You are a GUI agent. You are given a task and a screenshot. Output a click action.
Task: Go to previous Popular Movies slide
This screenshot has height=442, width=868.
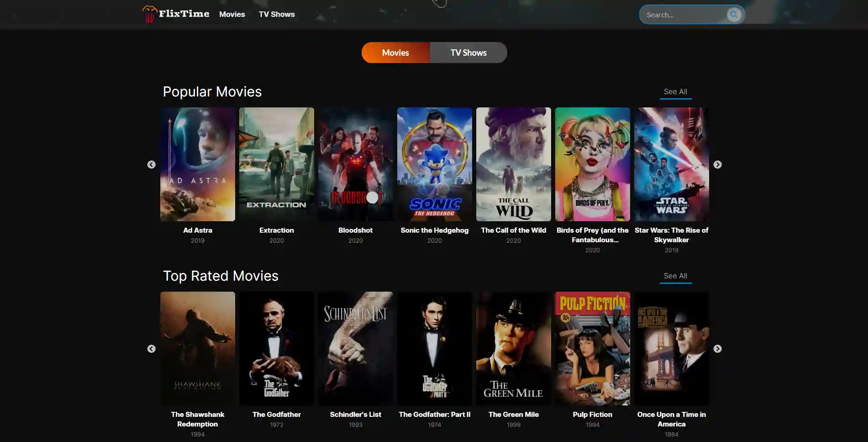pyautogui.click(x=151, y=165)
